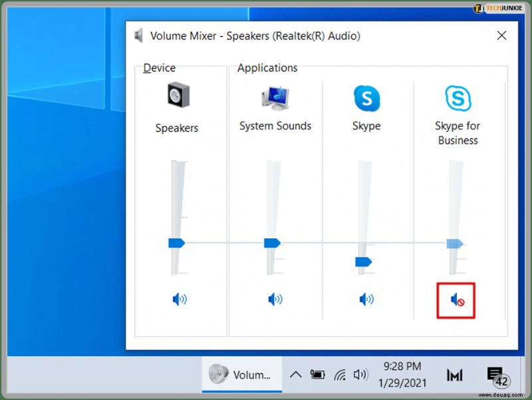The height and width of the screenshot is (400, 532).
Task: Click the Skype volume slider handle
Action: pyautogui.click(x=363, y=262)
